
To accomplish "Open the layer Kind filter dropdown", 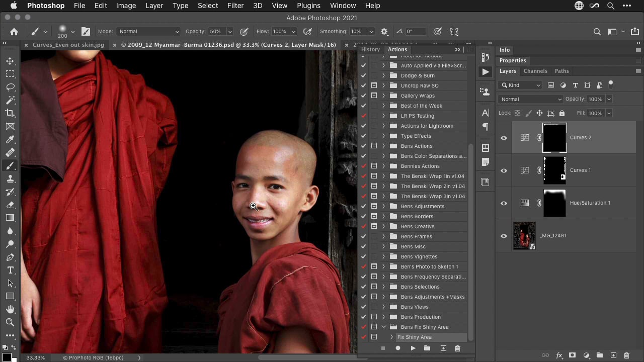I will 521,85.
